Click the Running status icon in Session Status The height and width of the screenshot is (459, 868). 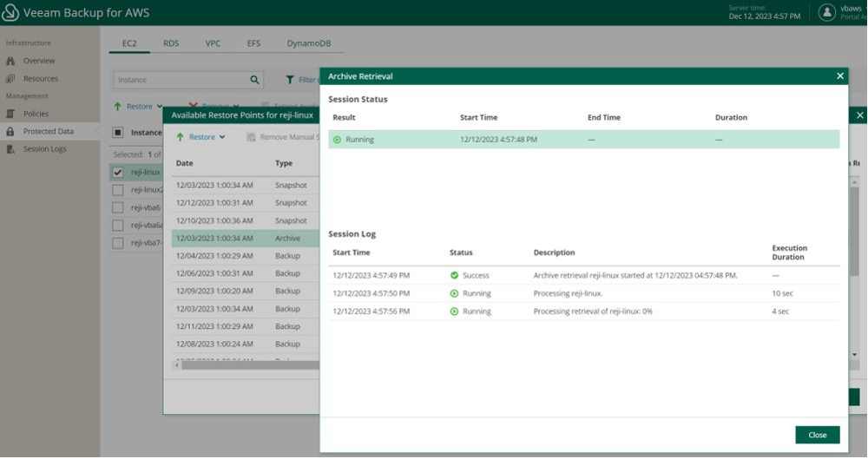(x=337, y=140)
